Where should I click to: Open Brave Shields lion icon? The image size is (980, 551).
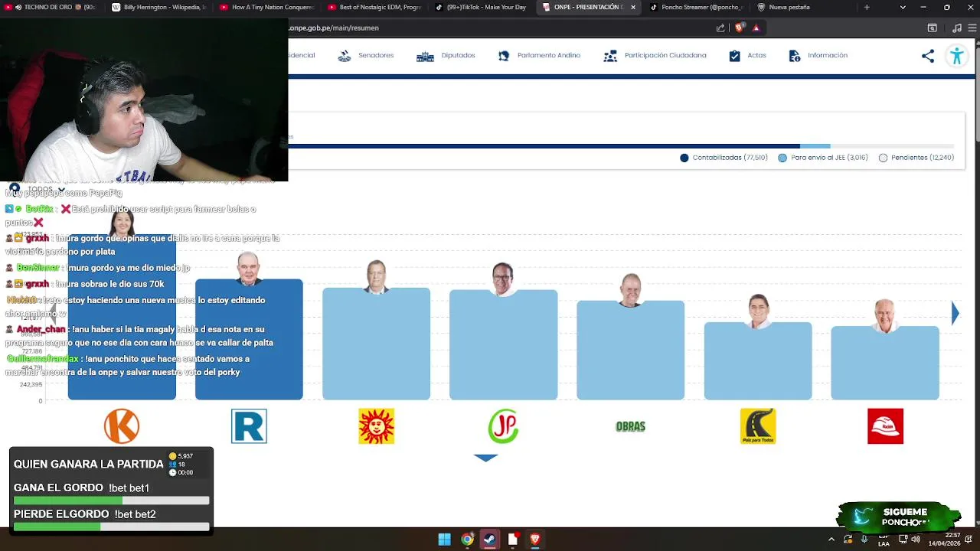739,28
